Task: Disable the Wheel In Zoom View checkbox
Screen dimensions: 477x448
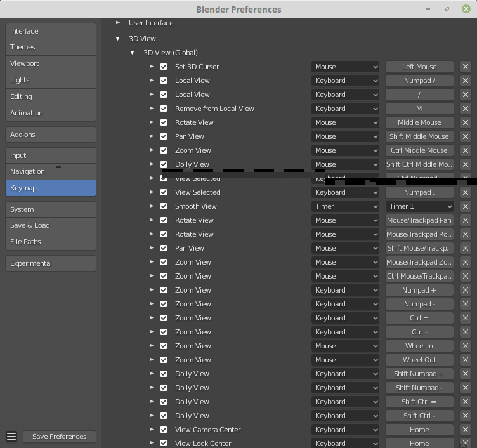Action: 164,346
